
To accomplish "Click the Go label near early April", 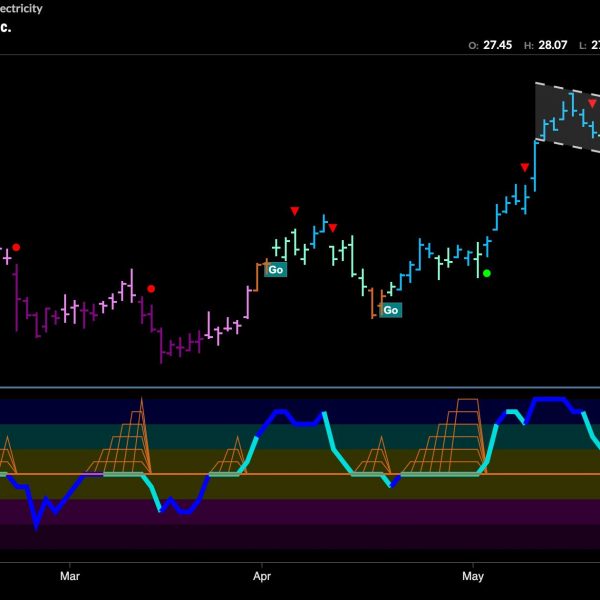I will click(x=276, y=270).
